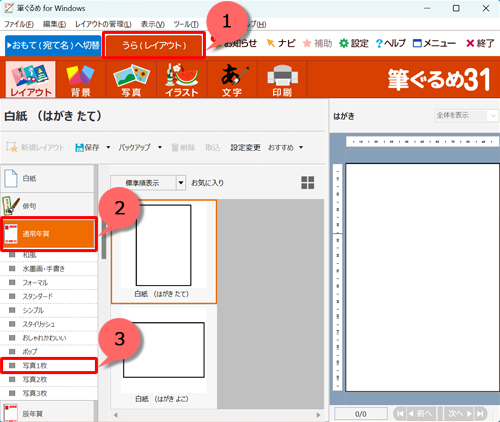Open the ファイル(F) menu
The width and height of the screenshot is (500, 422).
coord(19,24)
